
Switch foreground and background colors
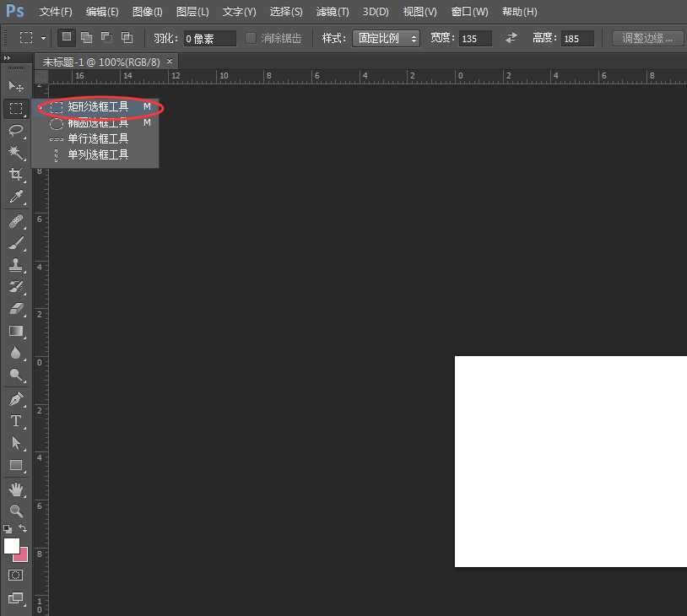(24, 528)
